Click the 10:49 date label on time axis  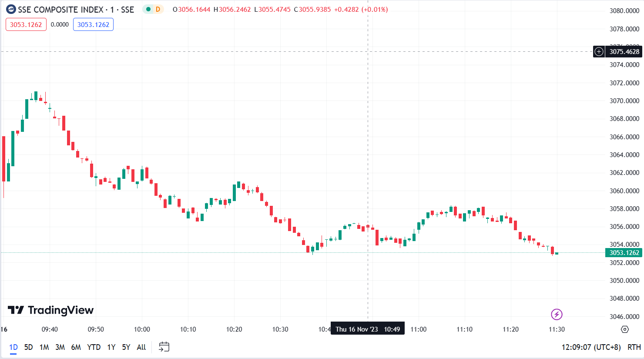(x=368, y=329)
